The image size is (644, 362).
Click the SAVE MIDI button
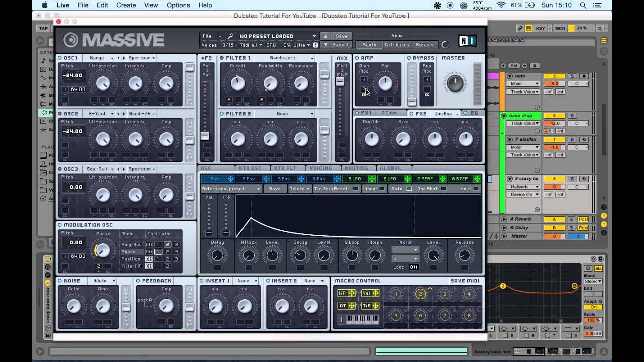point(465,281)
